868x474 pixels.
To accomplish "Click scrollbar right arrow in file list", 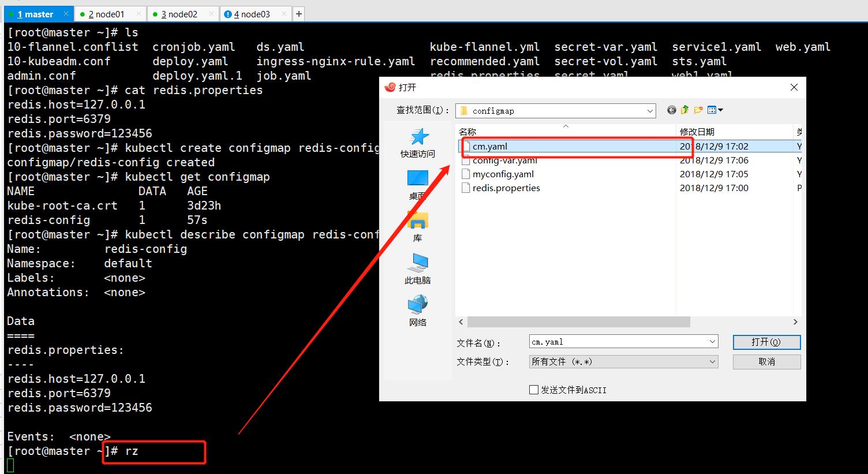I will point(795,322).
